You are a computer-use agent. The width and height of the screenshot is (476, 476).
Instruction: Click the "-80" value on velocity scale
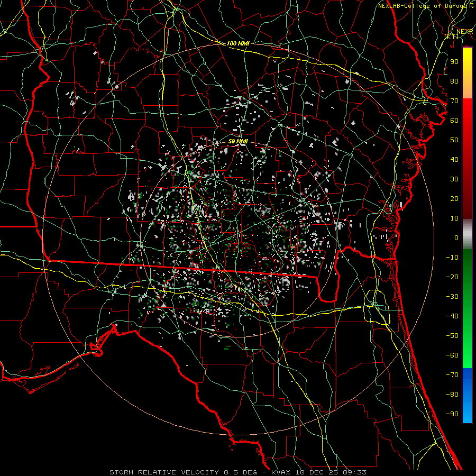tap(452, 395)
